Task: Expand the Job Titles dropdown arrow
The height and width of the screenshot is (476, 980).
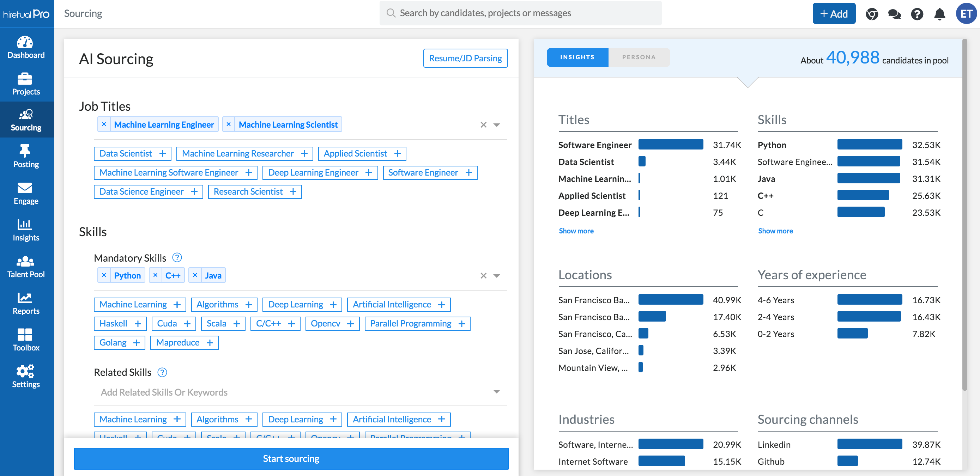Action: coord(496,124)
